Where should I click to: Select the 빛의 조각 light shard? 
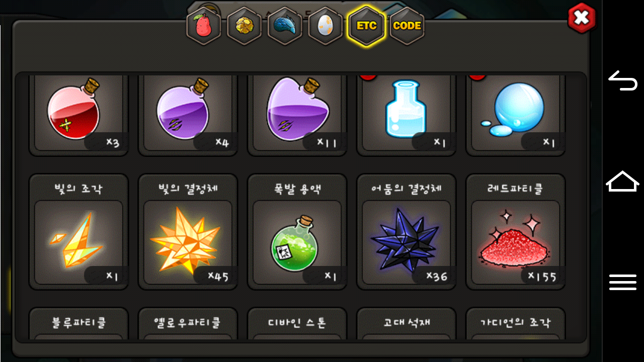(79, 232)
